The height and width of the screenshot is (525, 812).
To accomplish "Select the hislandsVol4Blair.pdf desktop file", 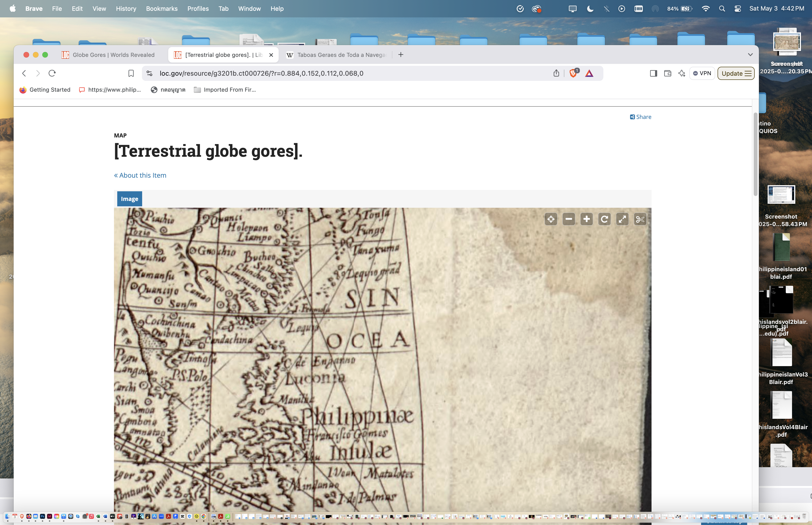I will (781, 414).
